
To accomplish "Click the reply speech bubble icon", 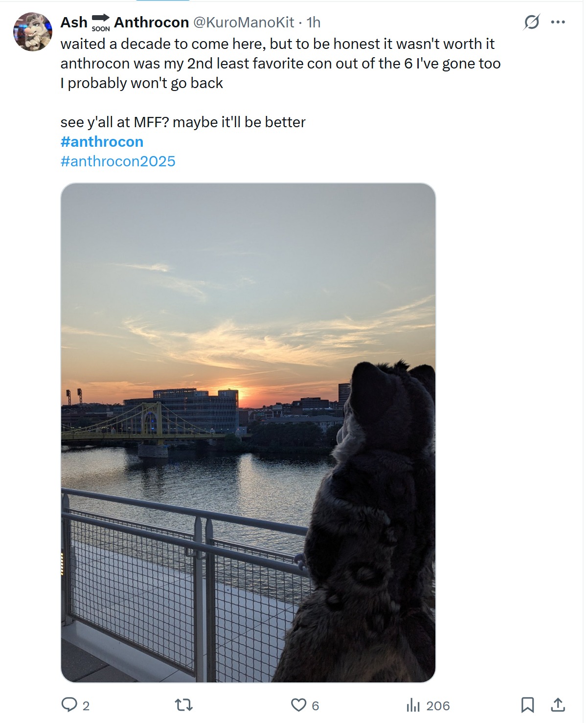I will tap(69, 704).
